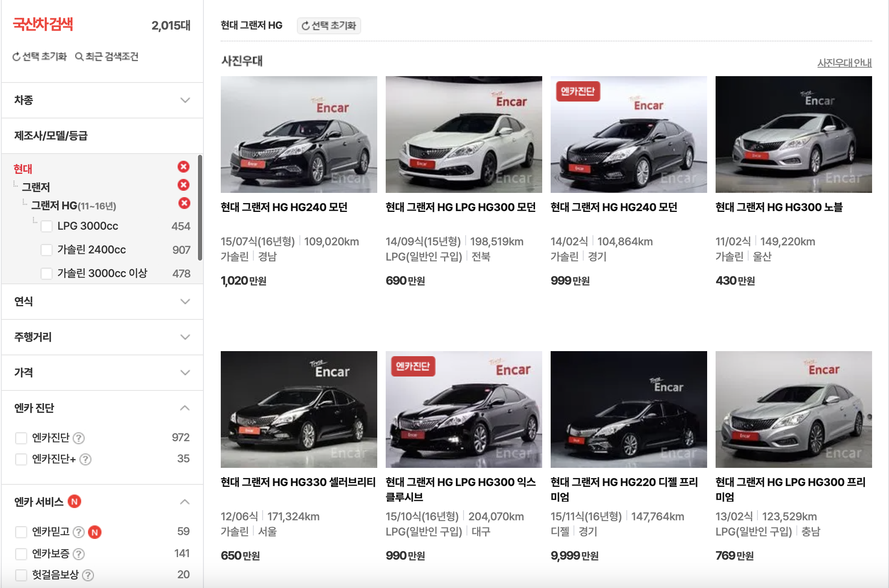Open the 사진우대 안내 link
The width and height of the screenshot is (889, 588).
coord(844,63)
